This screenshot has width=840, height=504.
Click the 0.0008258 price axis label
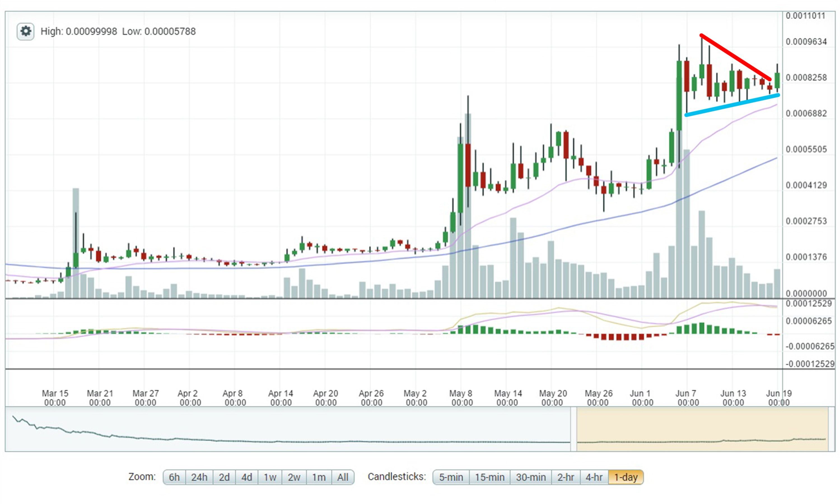(806, 78)
